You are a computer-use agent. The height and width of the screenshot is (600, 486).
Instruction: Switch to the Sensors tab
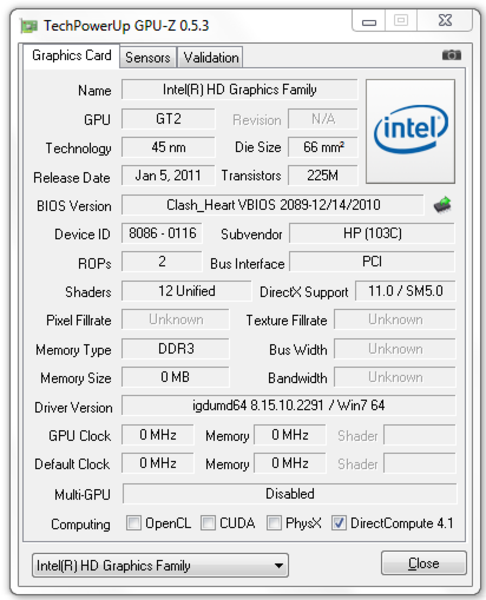[x=148, y=57]
